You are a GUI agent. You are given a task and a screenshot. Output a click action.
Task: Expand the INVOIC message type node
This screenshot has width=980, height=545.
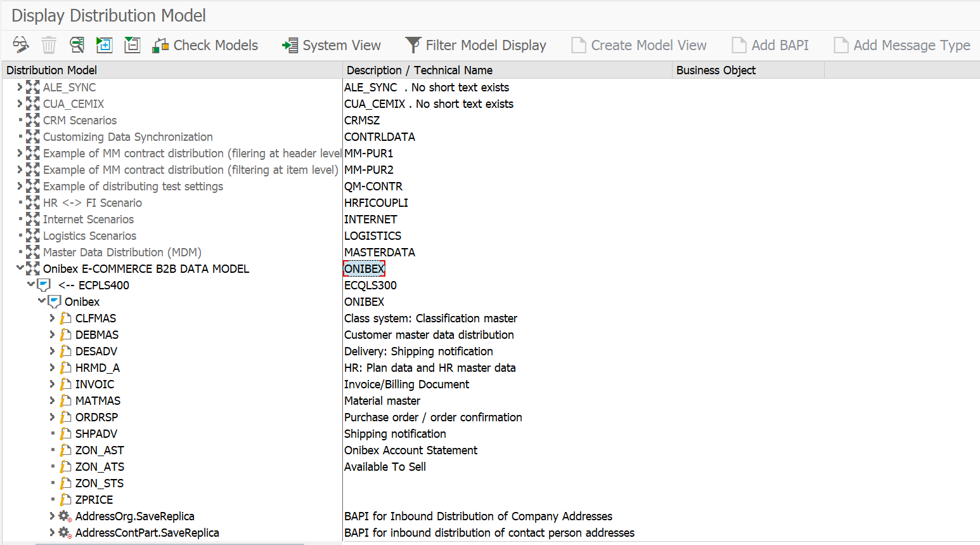52,384
